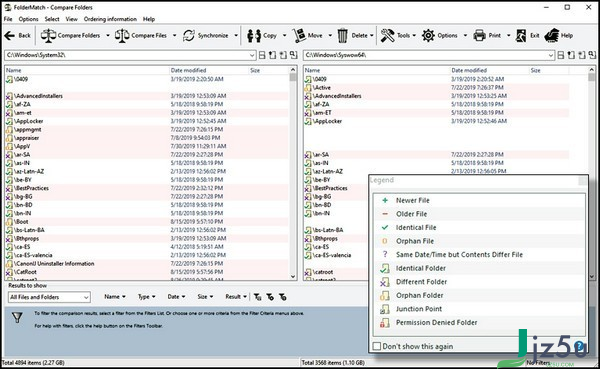Select \Boot folder row
The width and height of the screenshot is (600, 369).
(x=147, y=222)
